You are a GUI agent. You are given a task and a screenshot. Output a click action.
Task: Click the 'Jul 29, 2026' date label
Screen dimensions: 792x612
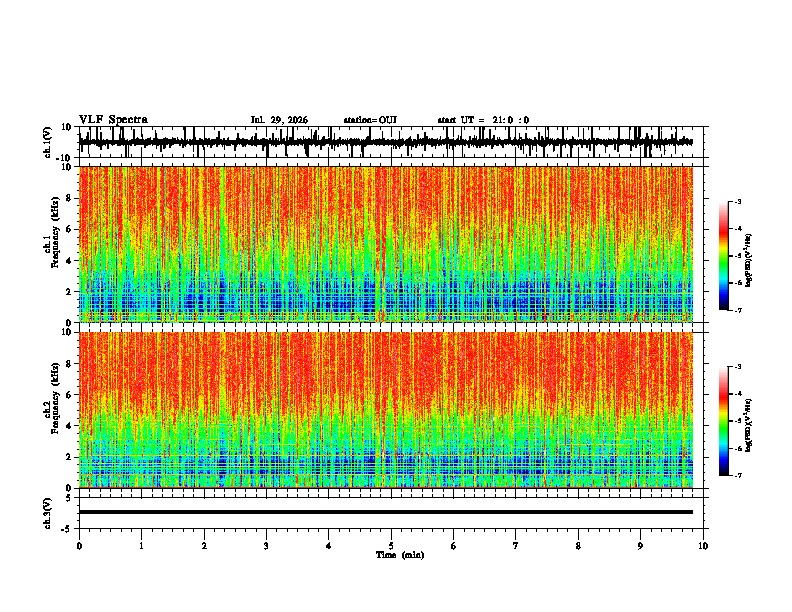point(279,120)
